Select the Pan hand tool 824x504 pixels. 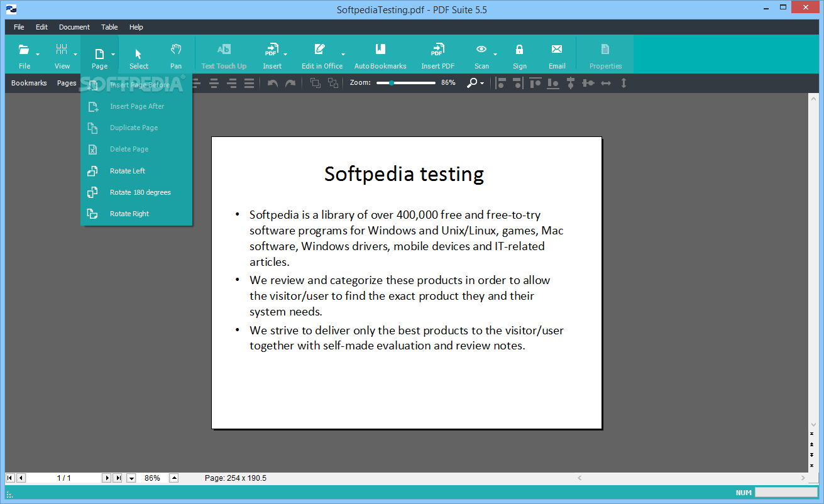pos(176,55)
